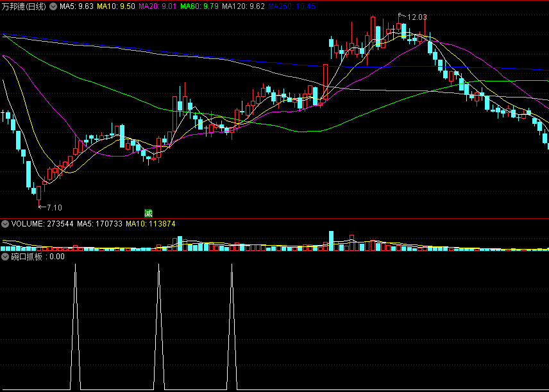
Task: Expand the VOLUME indicator dropdown arrow
Action: (5, 224)
